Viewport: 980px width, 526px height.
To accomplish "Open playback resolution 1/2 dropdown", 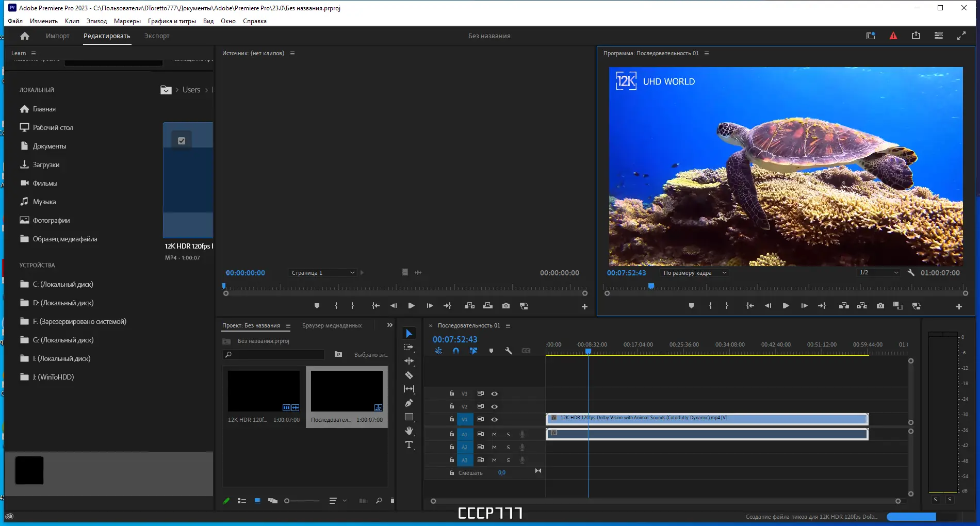I will pyautogui.click(x=878, y=273).
